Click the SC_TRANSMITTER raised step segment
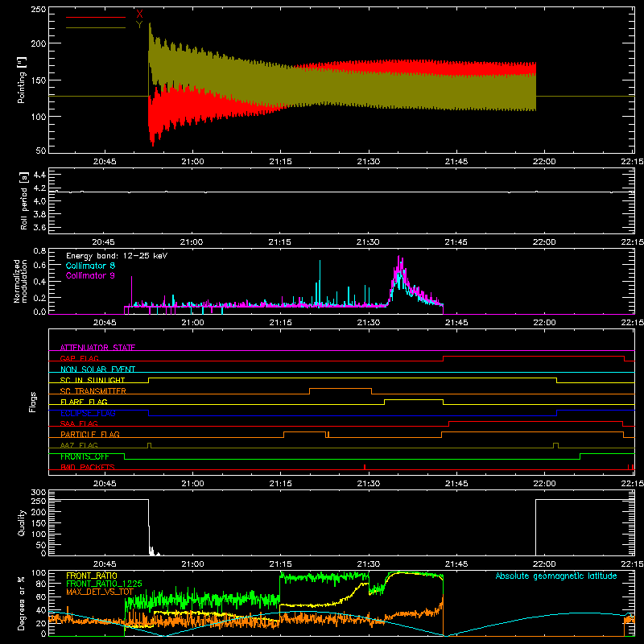The image size is (644, 644). coord(341,388)
